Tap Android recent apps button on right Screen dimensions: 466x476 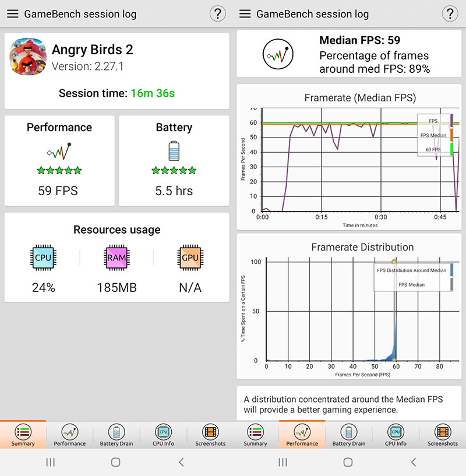pos(283,463)
